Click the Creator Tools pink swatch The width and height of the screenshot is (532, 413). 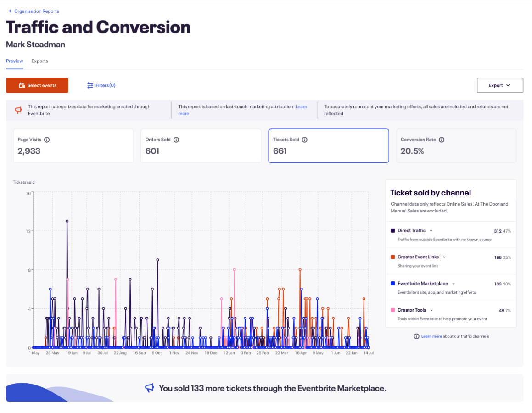tap(393, 310)
